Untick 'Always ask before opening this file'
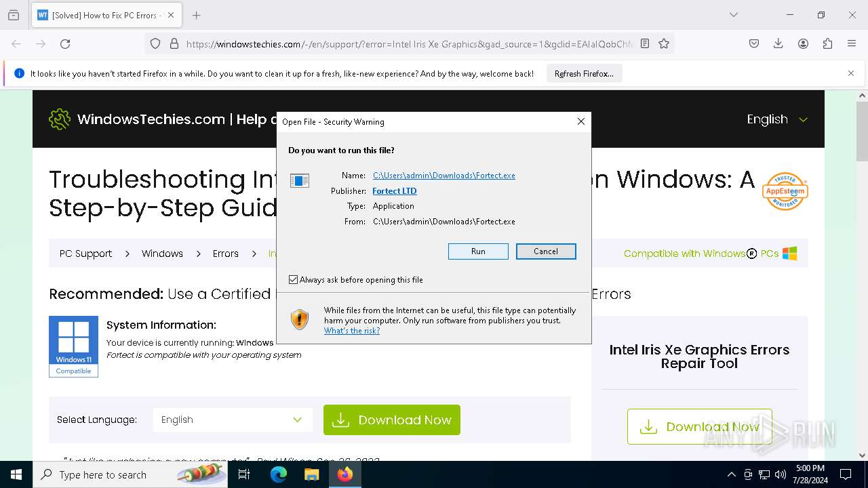The image size is (868, 488). click(x=293, y=279)
